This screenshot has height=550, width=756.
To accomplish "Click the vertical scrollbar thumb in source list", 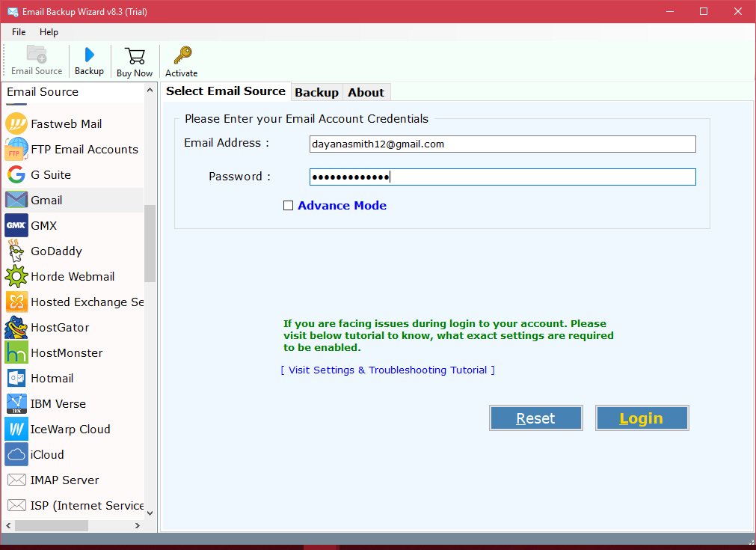I will (x=150, y=243).
